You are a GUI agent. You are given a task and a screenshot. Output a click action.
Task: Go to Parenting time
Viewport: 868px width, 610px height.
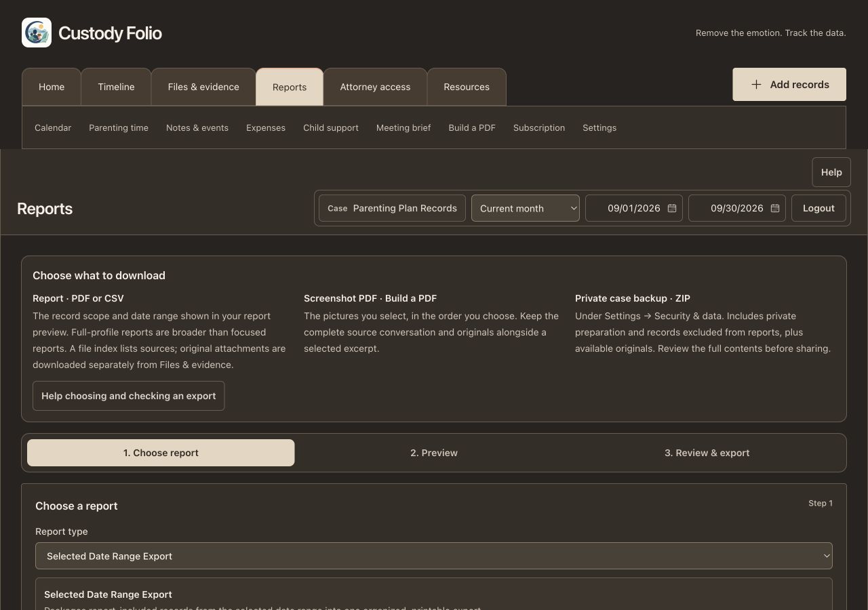(119, 127)
